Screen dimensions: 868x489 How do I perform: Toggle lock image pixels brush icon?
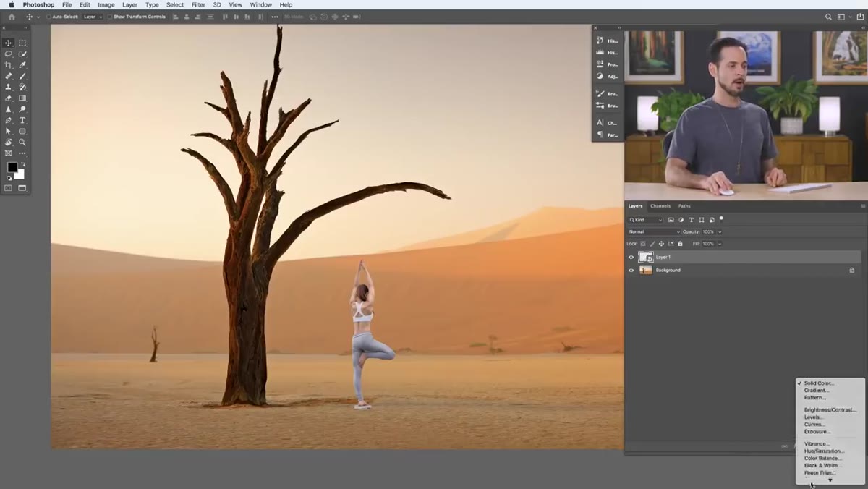pyautogui.click(x=652, y=244)
